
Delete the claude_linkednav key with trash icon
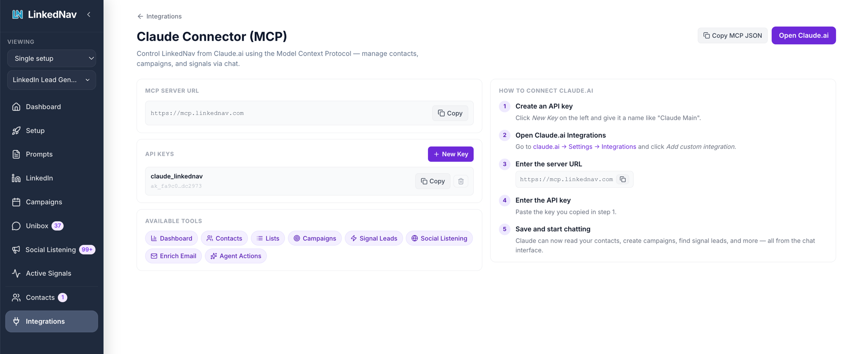point(461,181)
